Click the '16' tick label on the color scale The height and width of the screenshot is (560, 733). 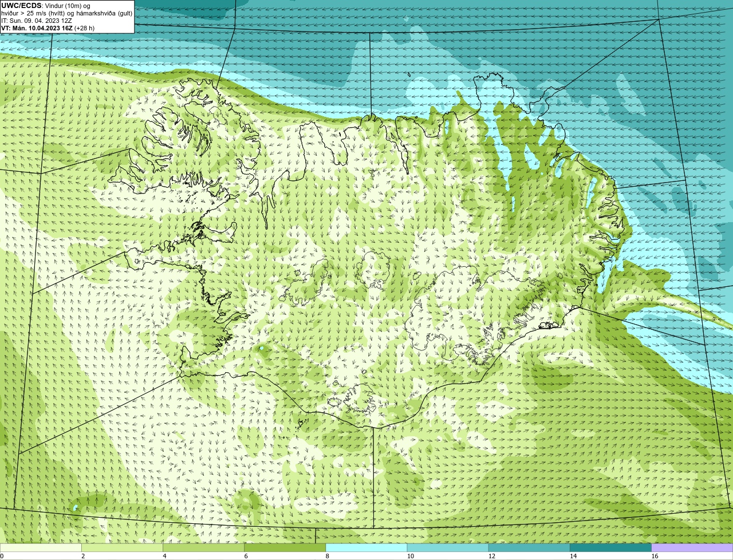coord(655,556)
